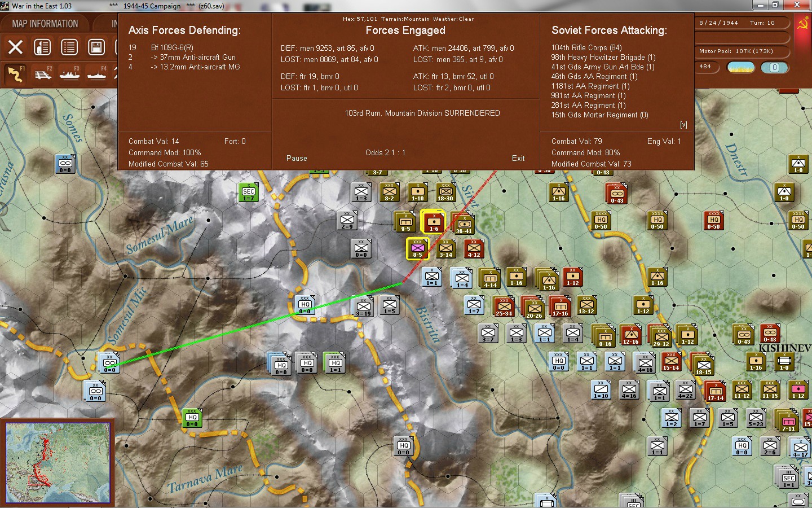Open the MAP INFORMATION tab
Viewport: 812px width, 508px height.
(45, 24)
